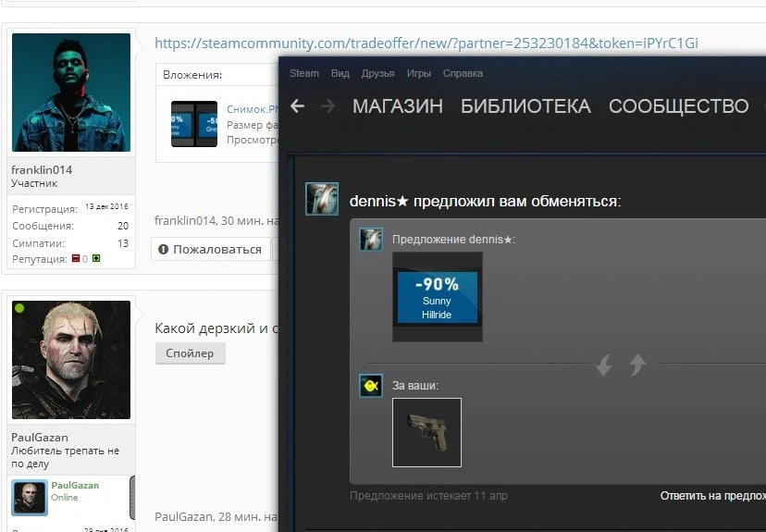Click the Симпатии: 13 count row
Image resolution: width=766 pixels, height=532 pixels.
point(70,242)
